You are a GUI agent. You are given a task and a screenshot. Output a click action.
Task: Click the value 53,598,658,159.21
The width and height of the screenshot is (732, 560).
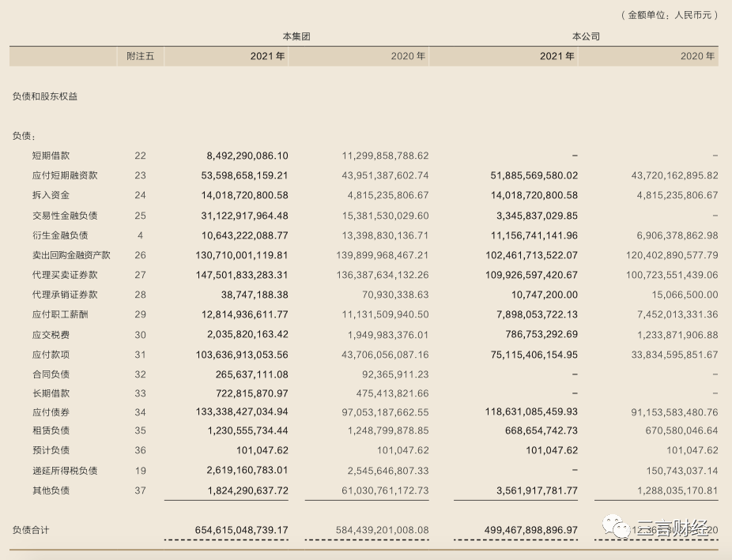coord(244,175)
